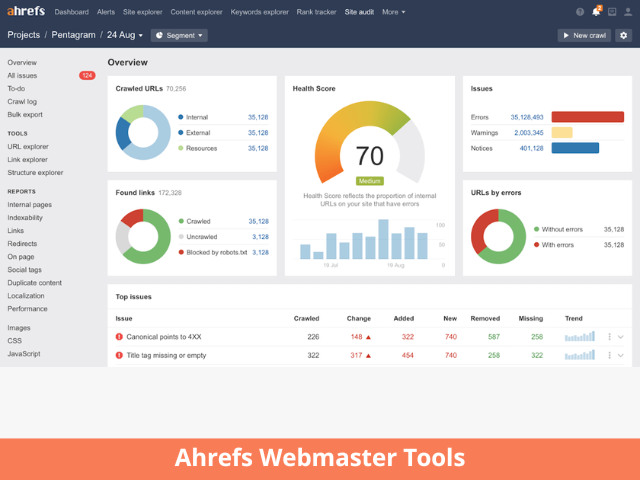
Task: Open the user account icon
Action: tap(628, 12)
